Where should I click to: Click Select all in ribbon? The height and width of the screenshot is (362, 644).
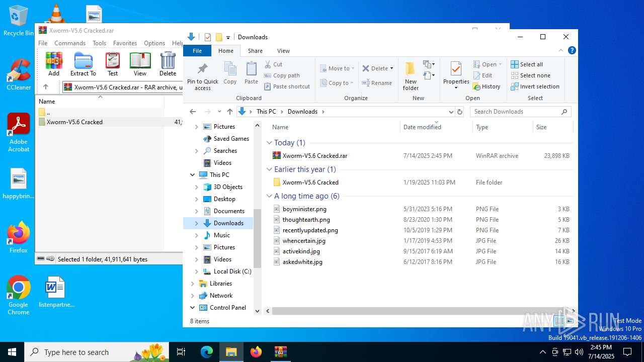pyautogui.click(x=527, y=64)
